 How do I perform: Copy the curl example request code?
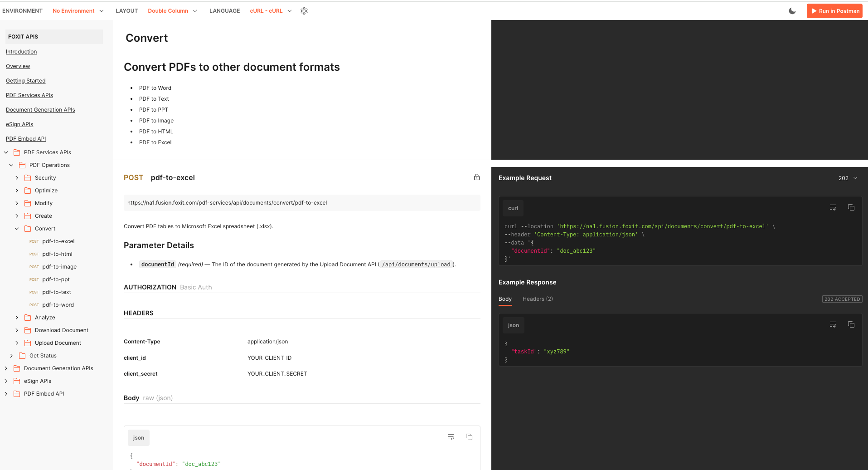tap(851, 208)
